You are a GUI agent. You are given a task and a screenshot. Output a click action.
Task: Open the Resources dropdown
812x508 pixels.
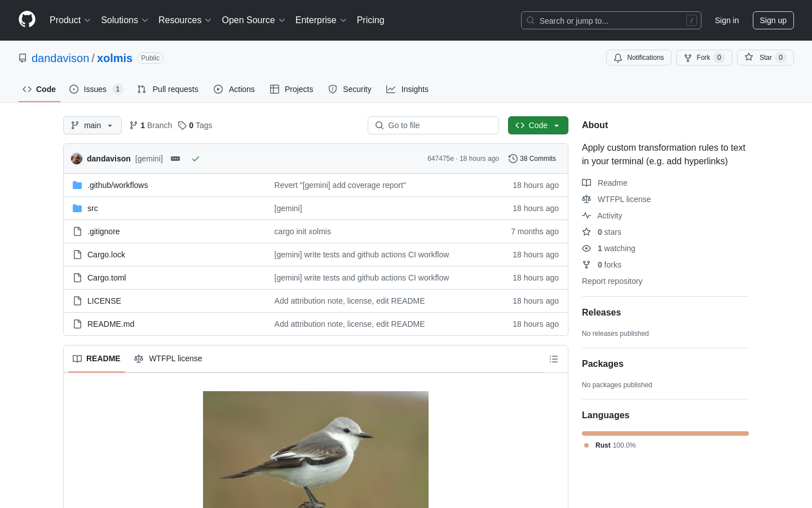coord(185,20)
